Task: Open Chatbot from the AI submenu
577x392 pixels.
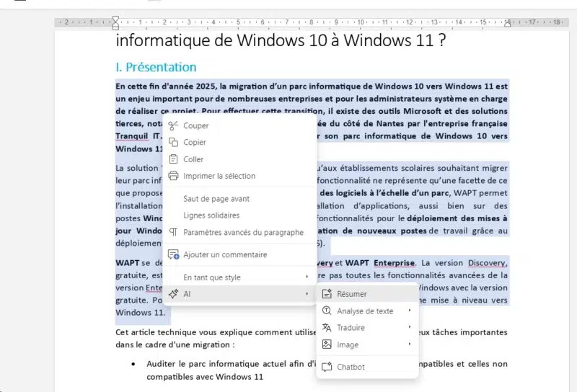Action: point(367,367)
